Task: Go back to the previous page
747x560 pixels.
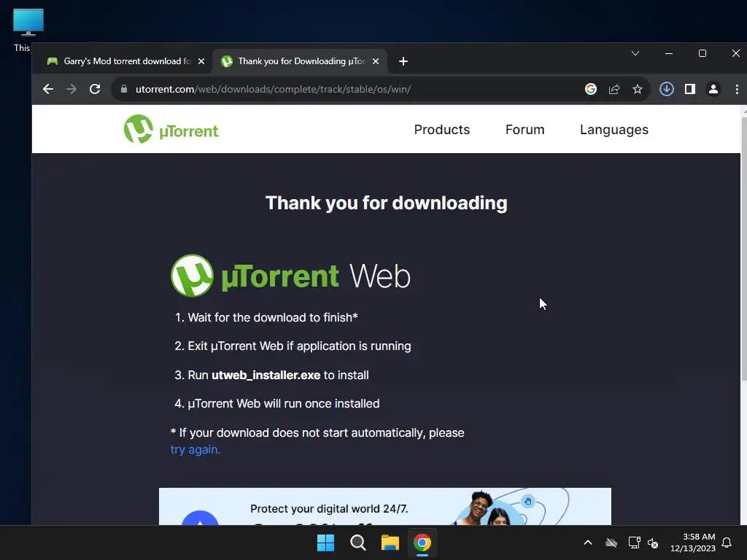Action: click(47, 89)
